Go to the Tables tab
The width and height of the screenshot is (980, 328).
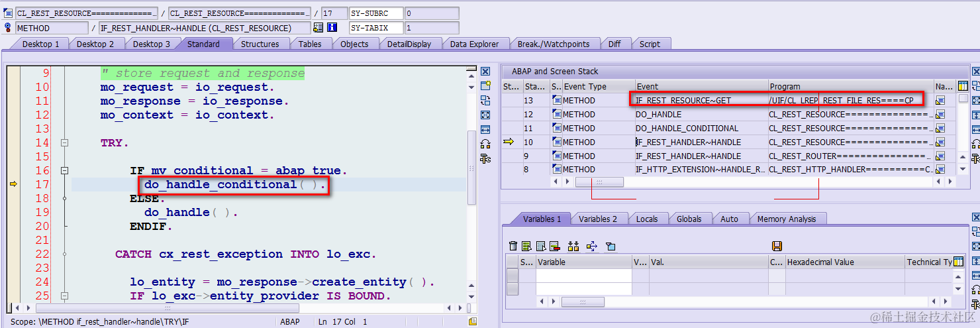coord(309,44)
